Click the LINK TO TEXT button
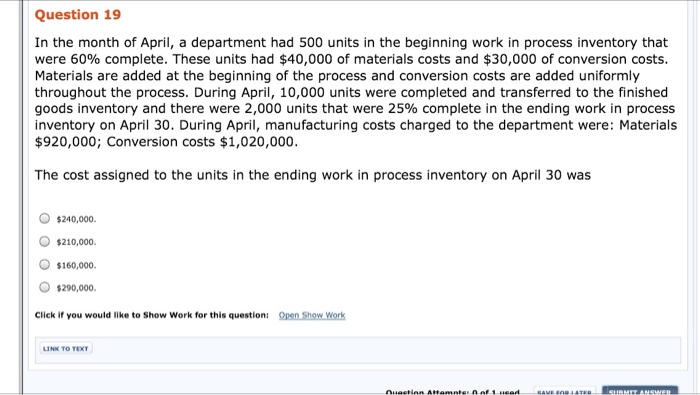This screenshot has height=395, width=700. click(x=66, y=349)
